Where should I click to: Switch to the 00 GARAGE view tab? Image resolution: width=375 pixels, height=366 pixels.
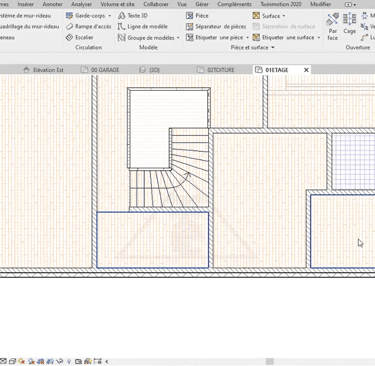click(100, 70)
